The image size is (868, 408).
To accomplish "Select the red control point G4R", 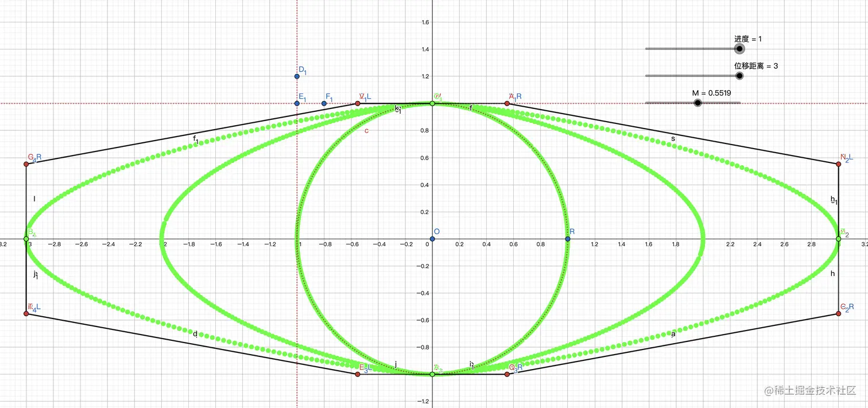I will coord(26,164).
